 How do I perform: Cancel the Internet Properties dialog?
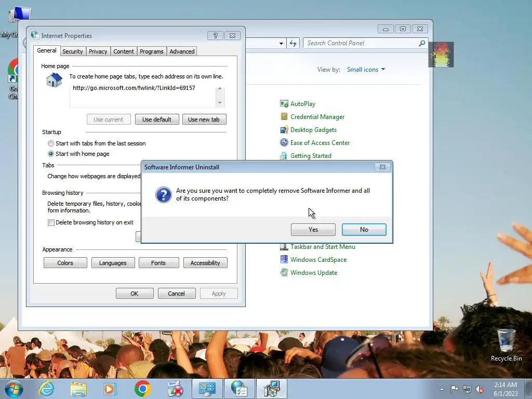click(x=177, y=294)
